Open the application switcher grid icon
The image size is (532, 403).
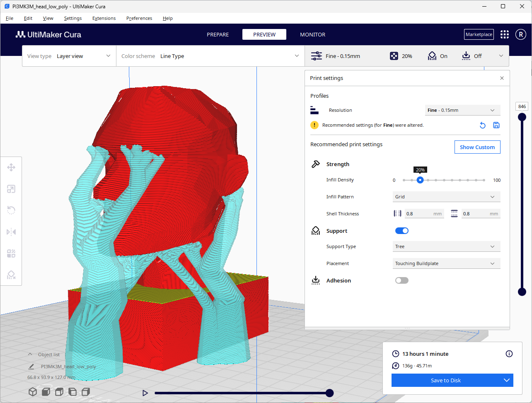(504, 34)
